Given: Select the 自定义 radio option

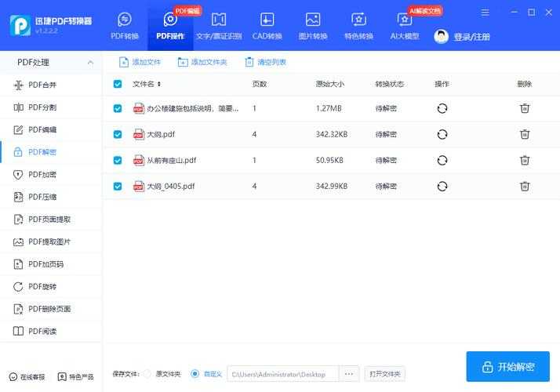Looking at the screenshot, I should coord(195,374).
